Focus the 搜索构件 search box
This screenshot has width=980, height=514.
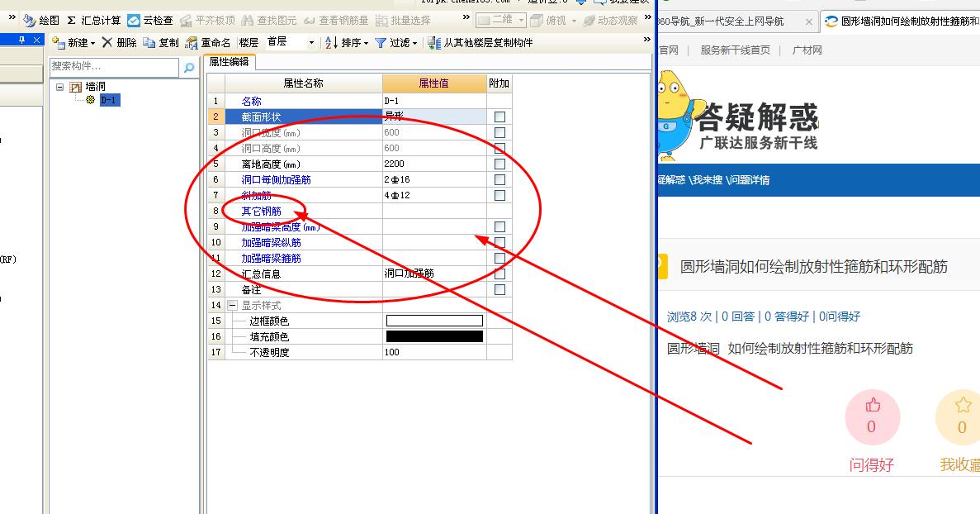[114, 66]
